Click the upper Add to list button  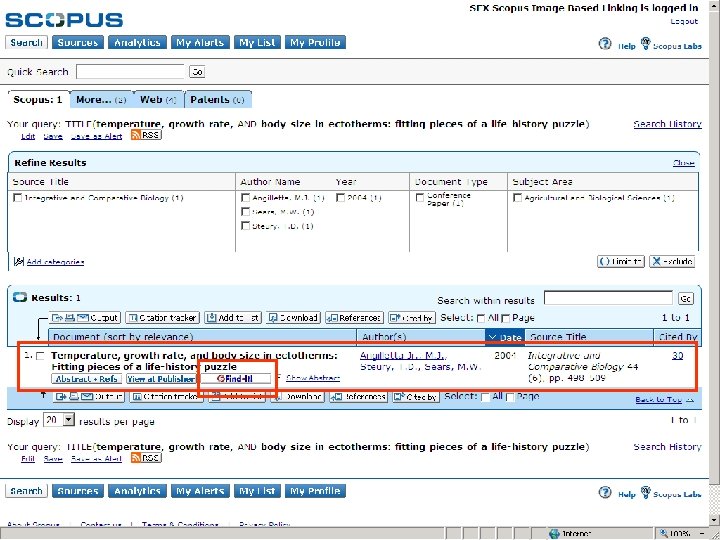(x=233, y=317)
